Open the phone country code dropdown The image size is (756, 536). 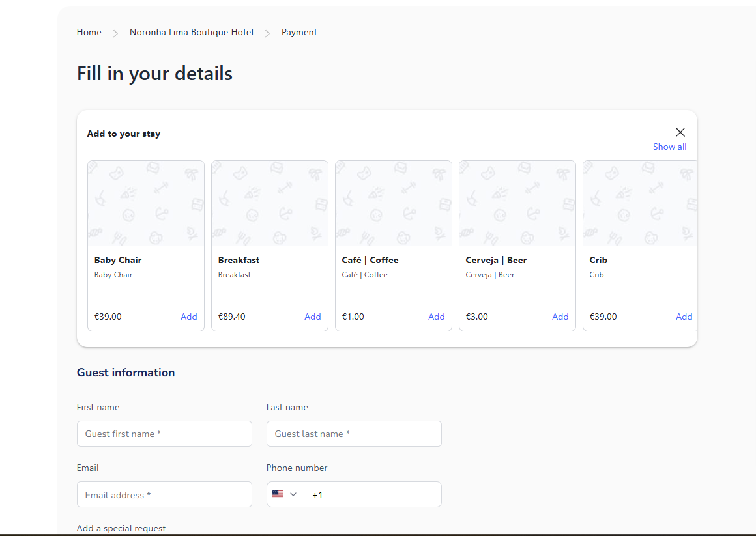285,494
